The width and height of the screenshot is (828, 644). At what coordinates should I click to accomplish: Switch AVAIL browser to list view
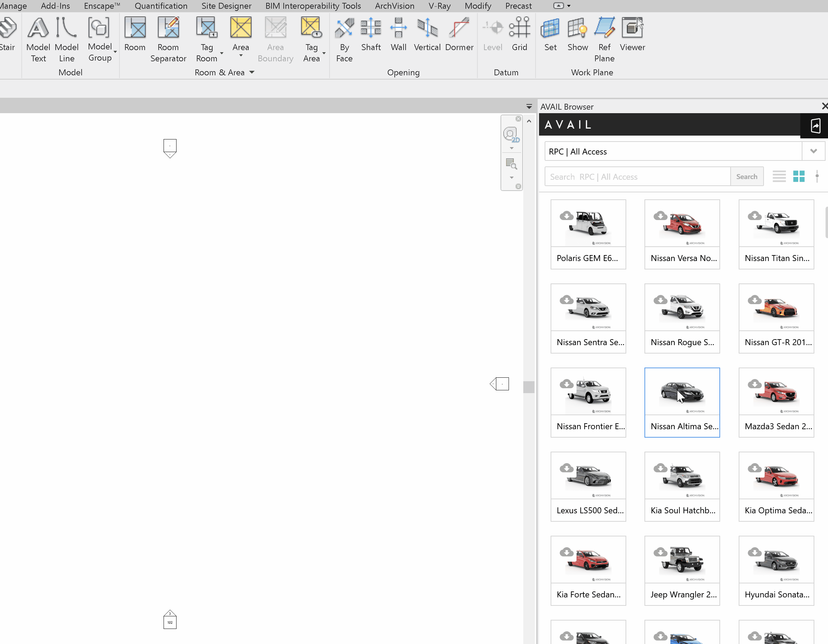tap(779, 176)
